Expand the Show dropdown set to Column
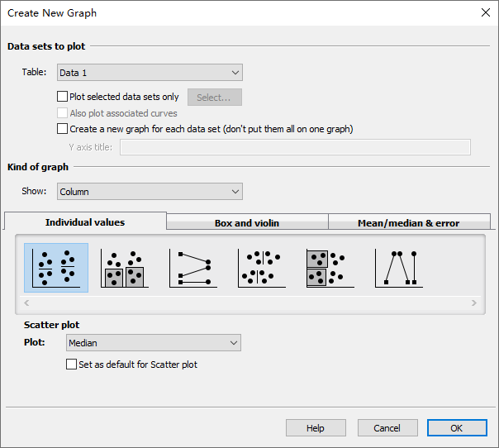The image size is (499, 448). (x=150, y=192)
